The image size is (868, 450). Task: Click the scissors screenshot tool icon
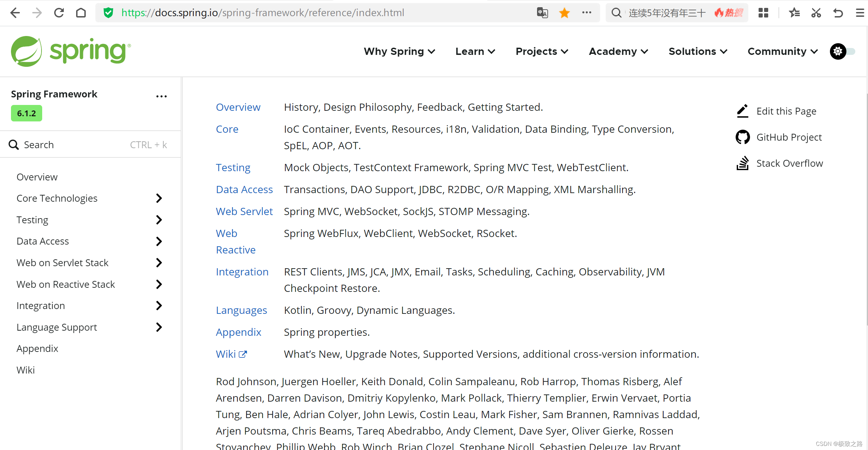point(816,13)
